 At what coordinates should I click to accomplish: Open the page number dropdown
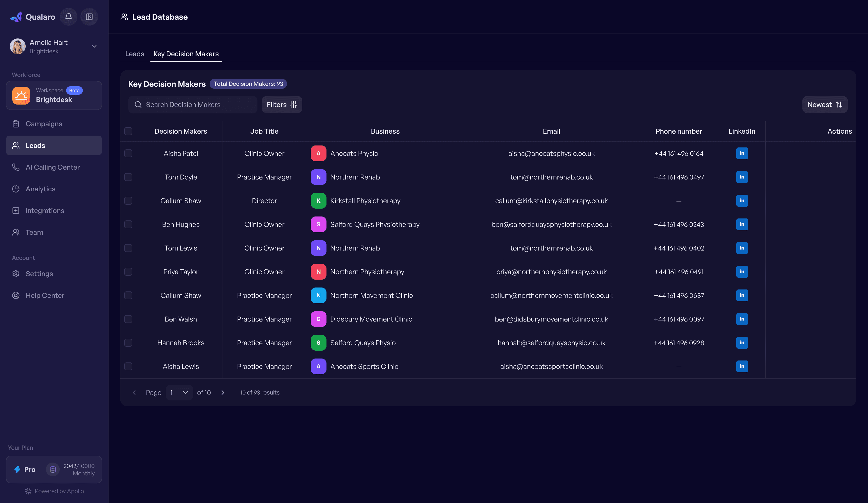click(179, 393)
